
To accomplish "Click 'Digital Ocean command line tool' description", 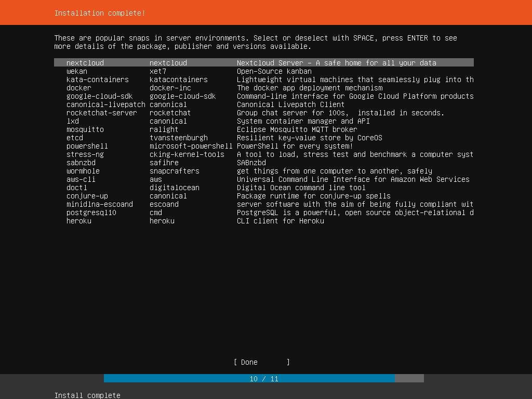I will click(301, 188).
